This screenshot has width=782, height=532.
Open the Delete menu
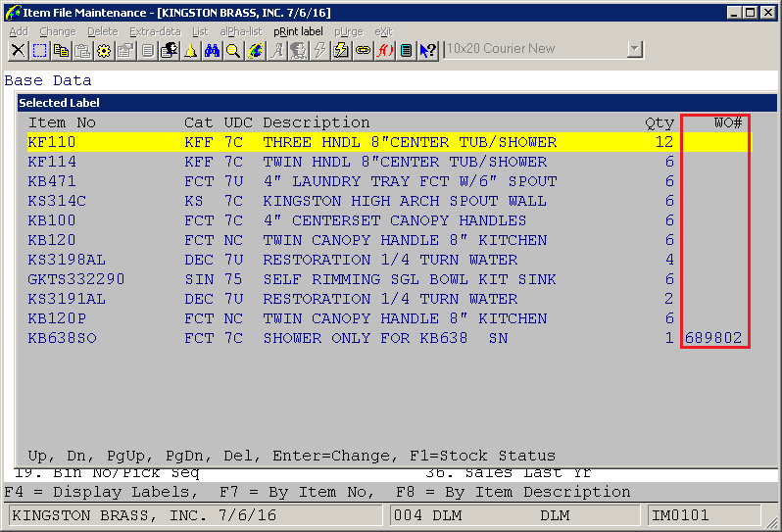coord(103,31)
